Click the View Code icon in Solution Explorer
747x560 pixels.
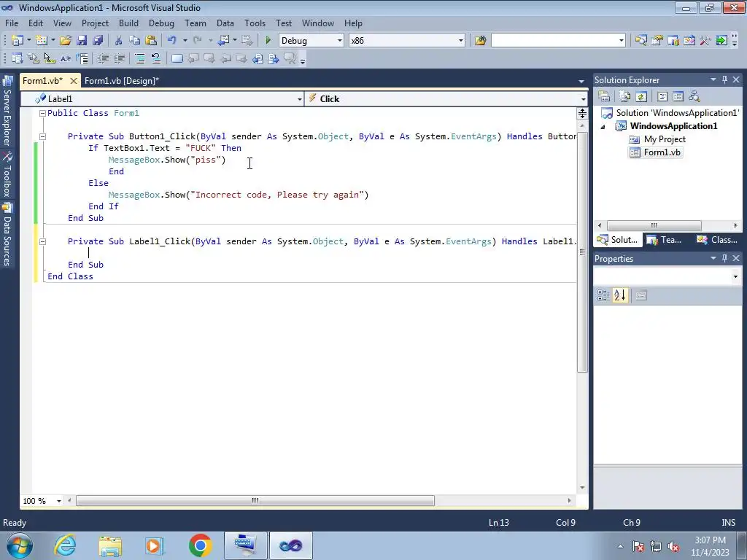pos(662,97)
